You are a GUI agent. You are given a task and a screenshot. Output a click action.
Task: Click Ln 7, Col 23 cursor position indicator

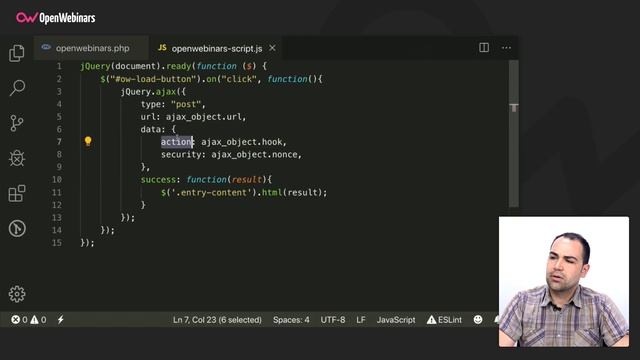coord(217,320)
